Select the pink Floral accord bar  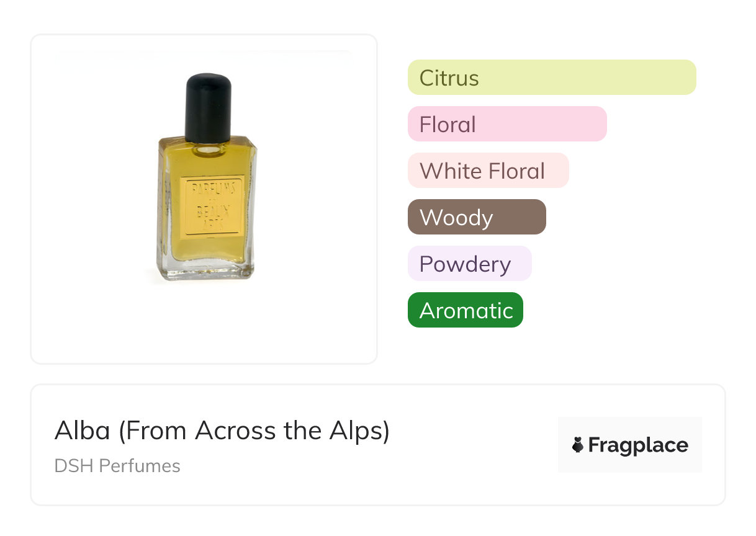(x=506, y=124)
